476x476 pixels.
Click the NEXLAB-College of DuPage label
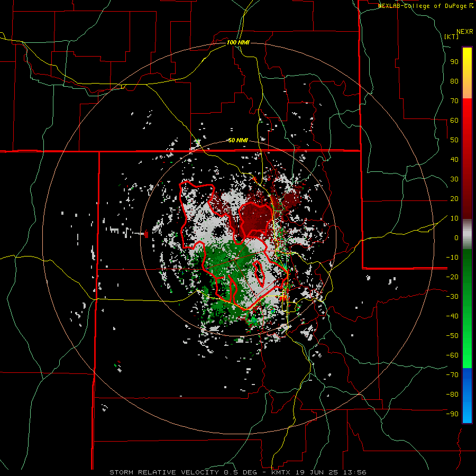(x=425, y=6)
